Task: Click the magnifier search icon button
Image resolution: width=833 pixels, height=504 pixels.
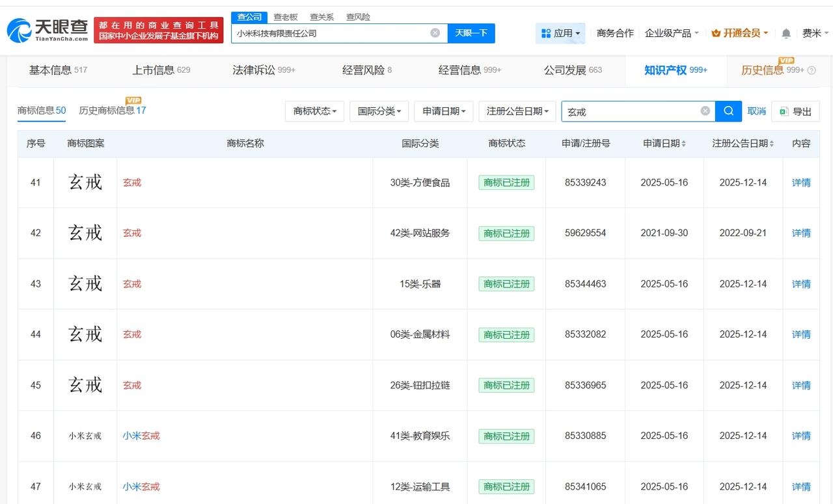Action: point(728,111)
